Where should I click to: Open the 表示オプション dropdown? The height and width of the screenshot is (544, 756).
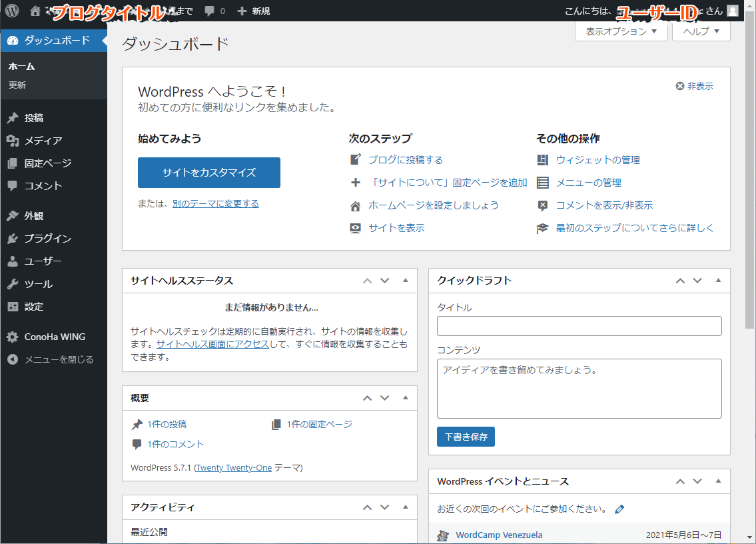621,31
